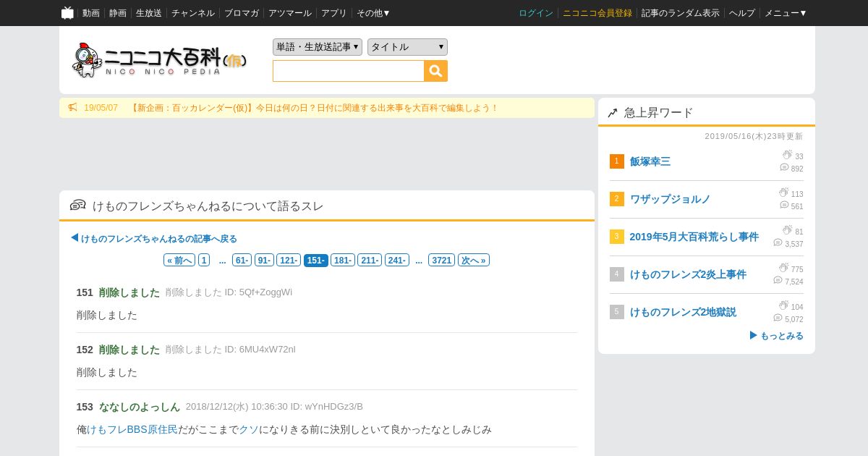The height and width of the screenshot is (456, 868).
Task: Jump to last pagination 3721
Action: coord(441,261)
